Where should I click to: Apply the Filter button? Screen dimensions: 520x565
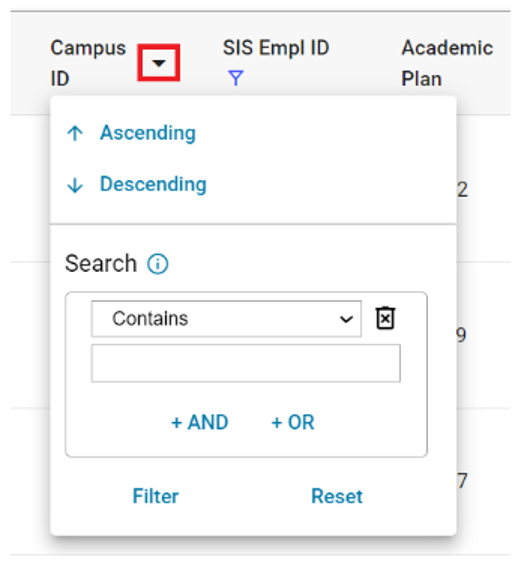click(156, 496)
